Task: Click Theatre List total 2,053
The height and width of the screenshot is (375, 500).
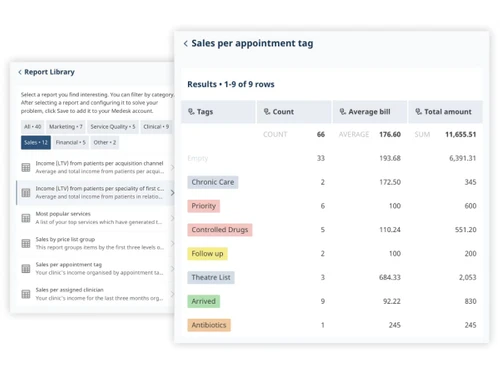Action: [467, 277]
